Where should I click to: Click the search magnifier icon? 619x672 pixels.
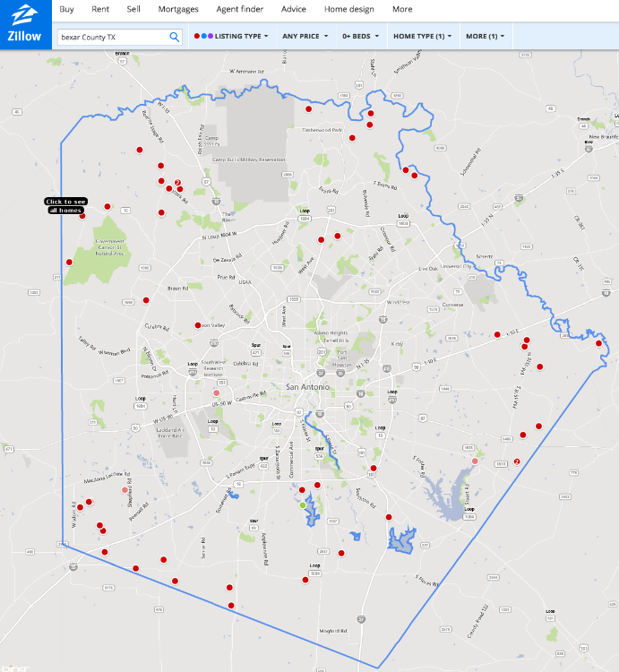175,37
